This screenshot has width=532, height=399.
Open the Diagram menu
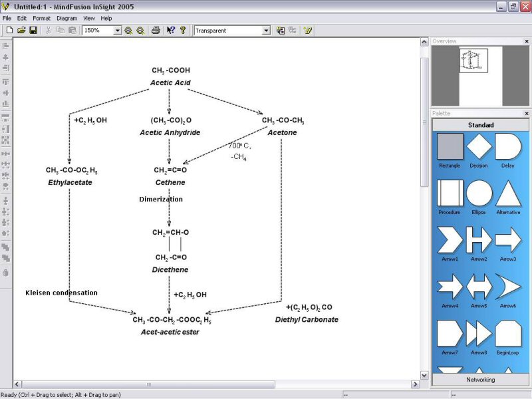point(66,18)
